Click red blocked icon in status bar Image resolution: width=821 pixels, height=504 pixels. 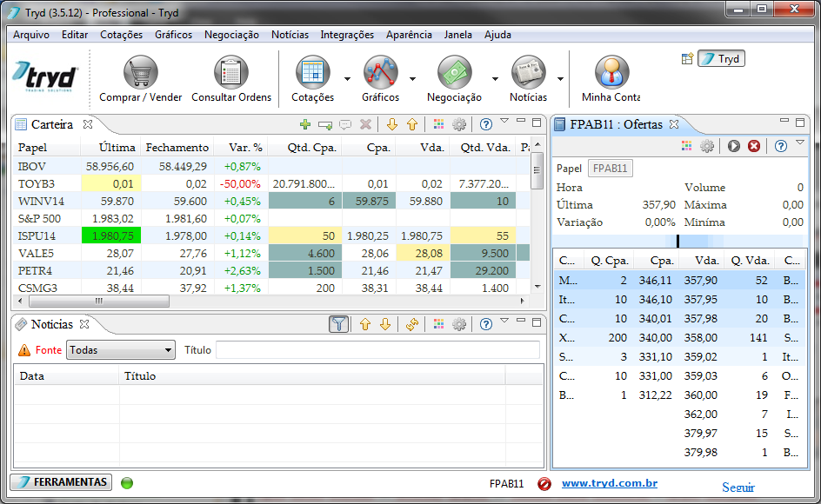pos(544,484)
